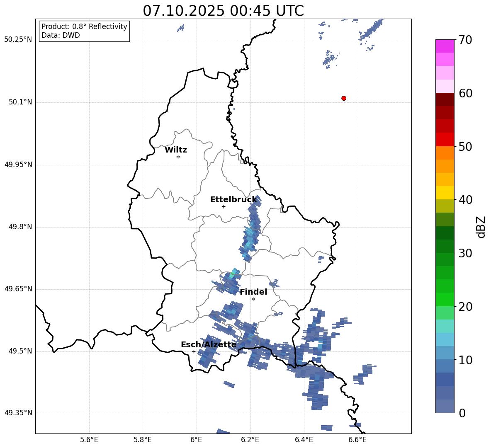
Task: Click the dark maroon colorbar swatch below 60
Action: [x=445, y=99]
